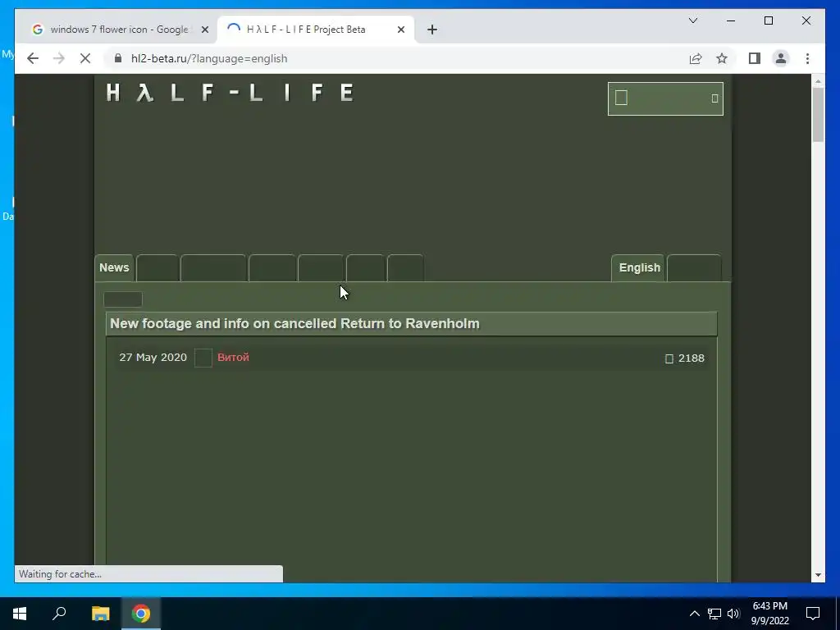Open the News site tab
This screenshot has width=840, height=630.
click(x=114, y=268)
